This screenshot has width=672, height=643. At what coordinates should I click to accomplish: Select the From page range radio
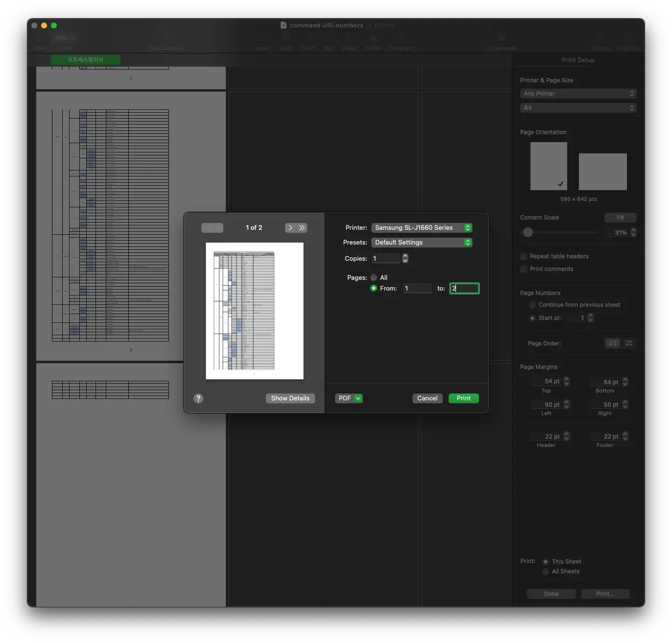(x=374, y=288)
